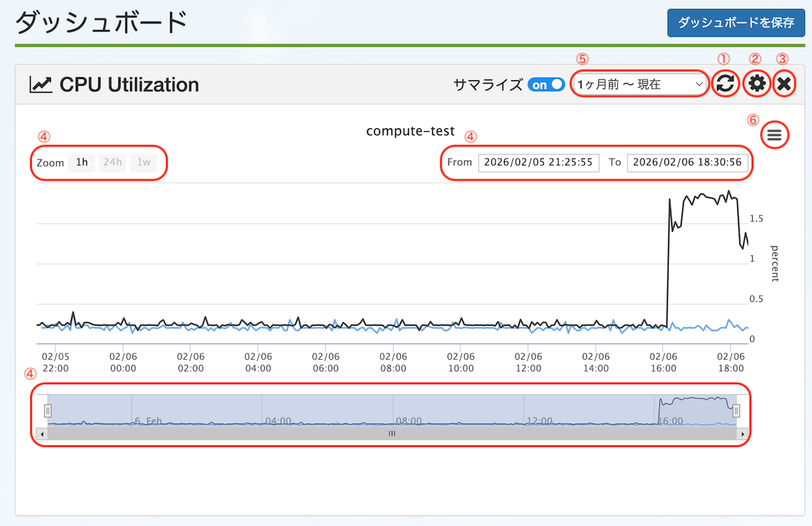Click the navigator right handle grip
The height and width of the screenshot is (526, 812).
[736, 410]
